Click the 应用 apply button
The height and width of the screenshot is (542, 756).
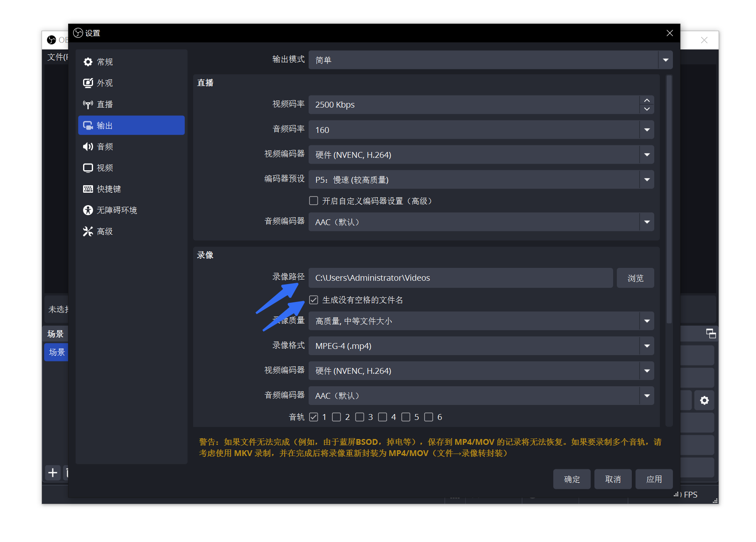654,479
